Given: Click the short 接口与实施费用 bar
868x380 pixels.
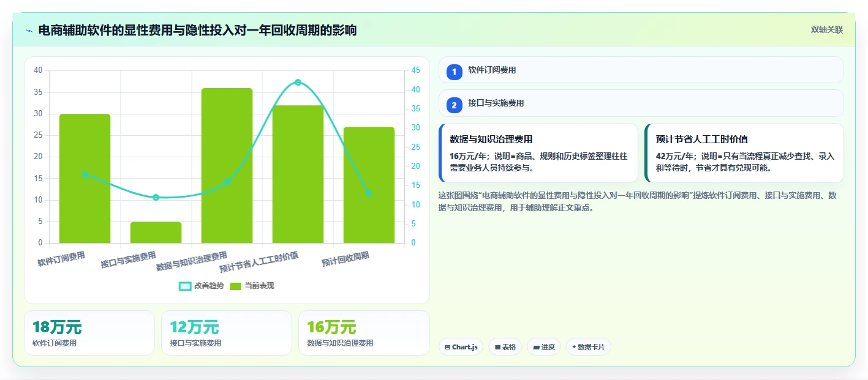Looking at the screenshot, I should [156, 233].
